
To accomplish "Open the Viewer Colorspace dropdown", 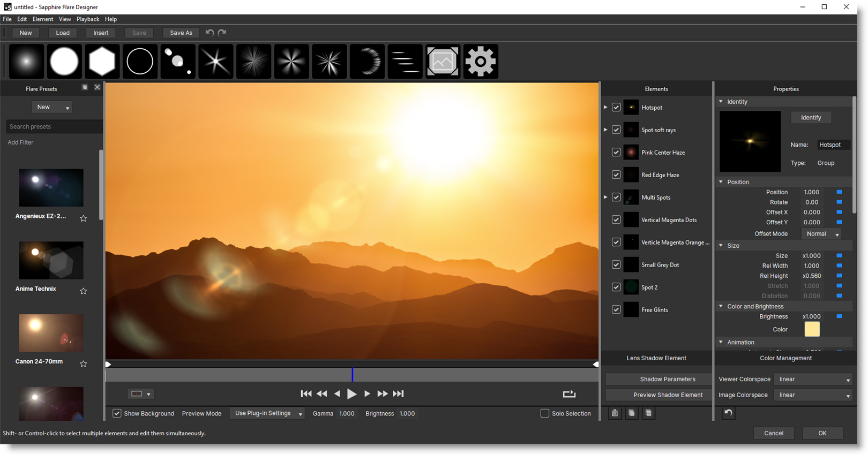I will [812, 380].
